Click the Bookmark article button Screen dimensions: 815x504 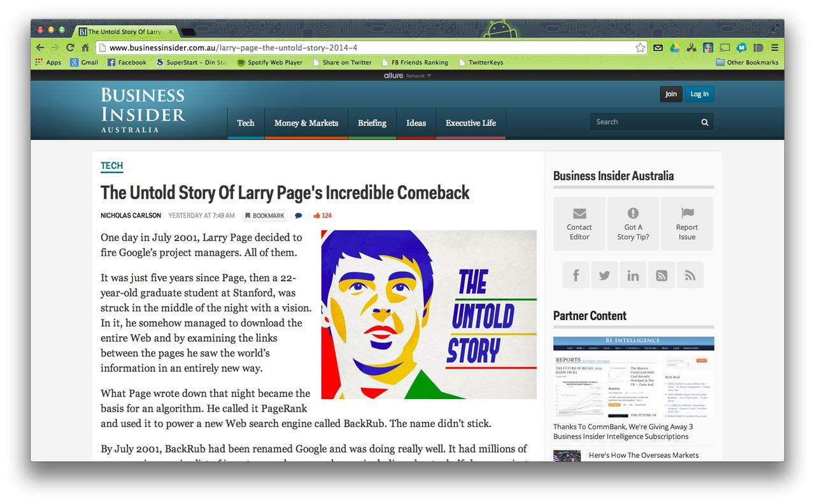(x=265, y=216)
